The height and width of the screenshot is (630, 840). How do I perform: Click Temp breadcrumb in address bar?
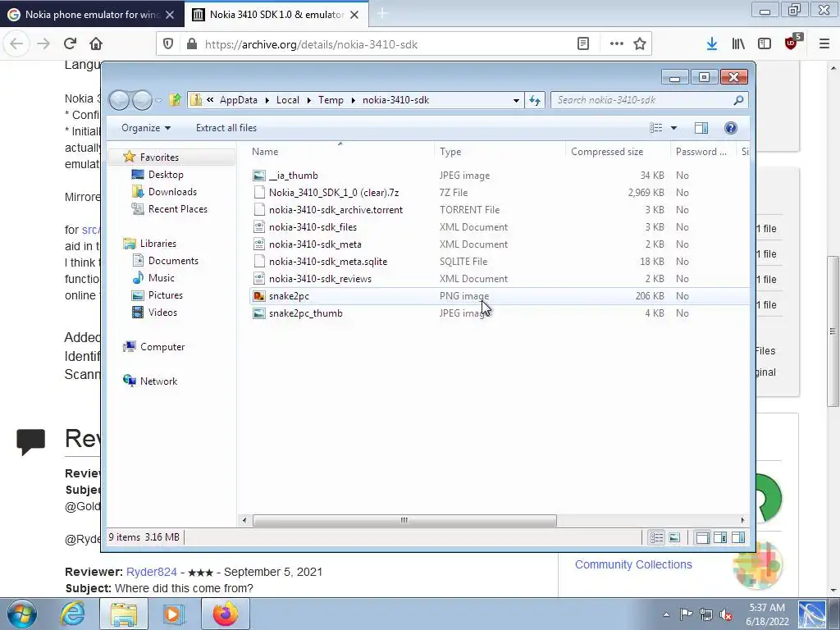[x=331, y=100]
